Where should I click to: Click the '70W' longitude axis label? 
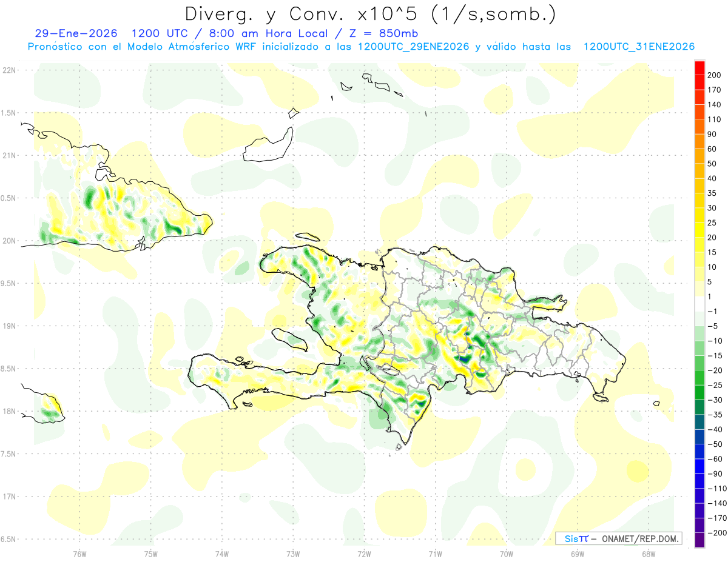pyautogui.click(x=507, y=554)
